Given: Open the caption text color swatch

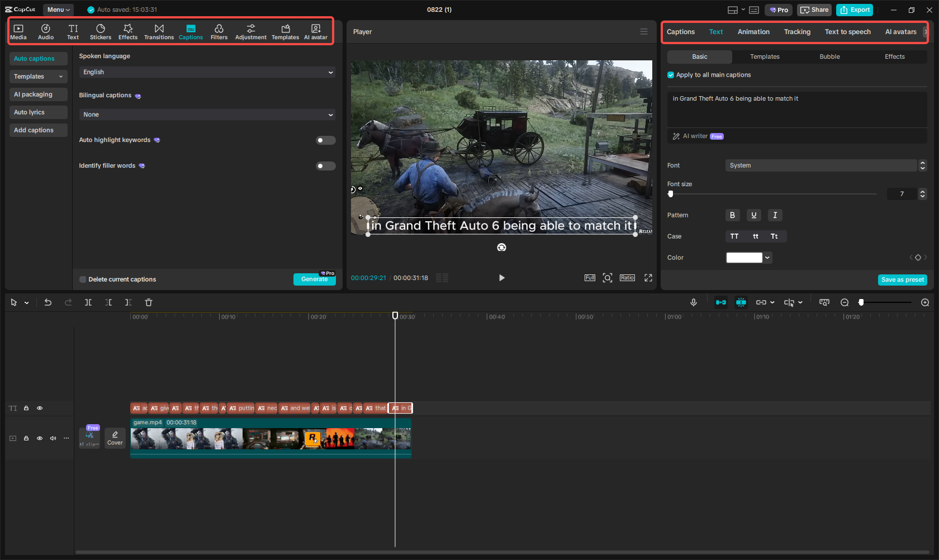Looking at the screenshot, I should coord(744,257).
